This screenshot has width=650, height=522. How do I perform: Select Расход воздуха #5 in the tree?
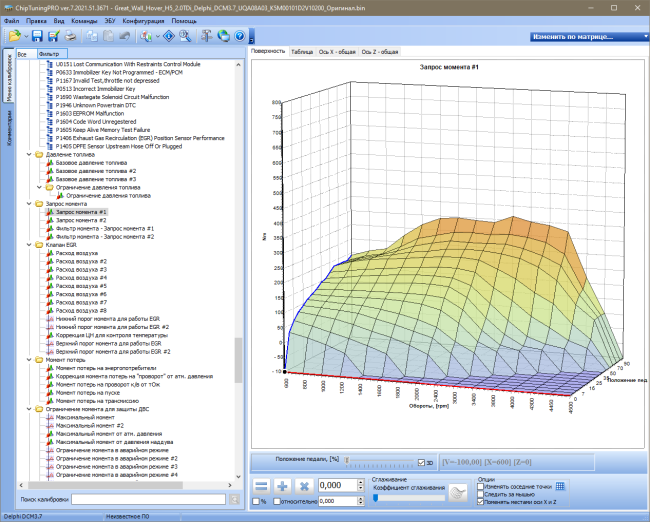(x=81, y=286)
